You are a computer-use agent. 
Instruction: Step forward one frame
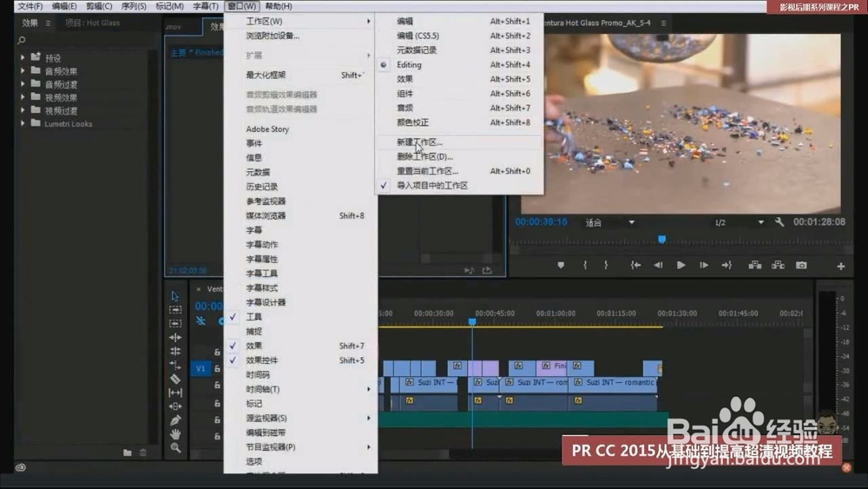pyautogui.click(x=704, y=266)
